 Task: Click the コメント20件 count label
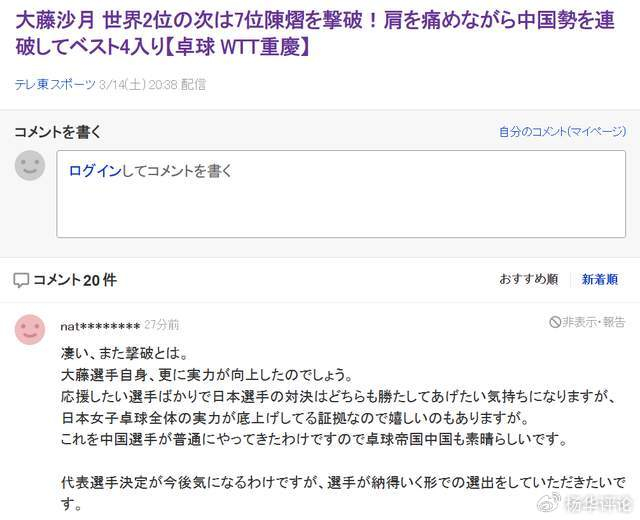(75, 280)
